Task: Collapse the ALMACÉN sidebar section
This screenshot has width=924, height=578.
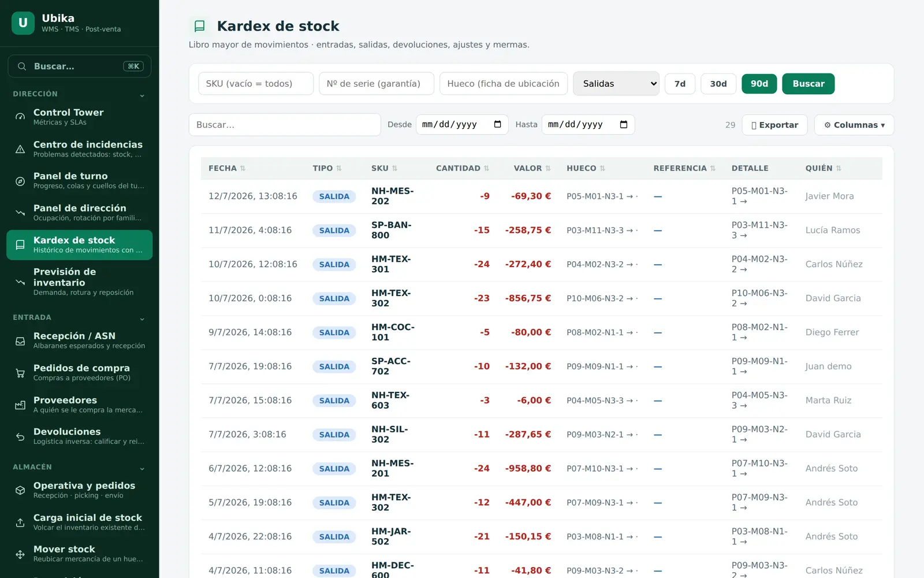Action: tap(142, 469)
